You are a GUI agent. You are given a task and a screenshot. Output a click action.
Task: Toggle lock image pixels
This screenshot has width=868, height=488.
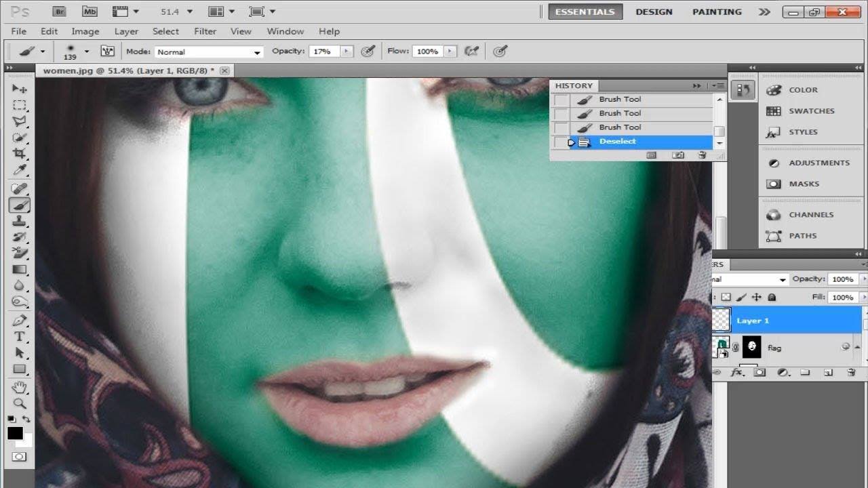tap(741, 297)
